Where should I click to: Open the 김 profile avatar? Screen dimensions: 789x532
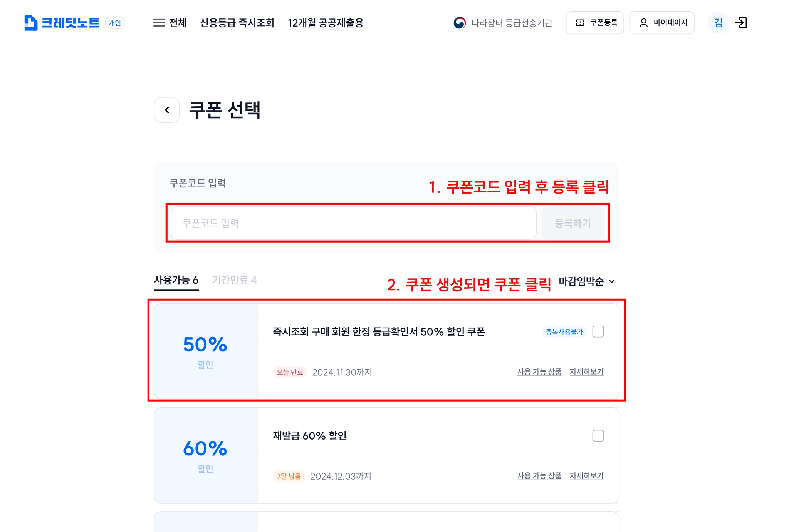pos(718,23)
